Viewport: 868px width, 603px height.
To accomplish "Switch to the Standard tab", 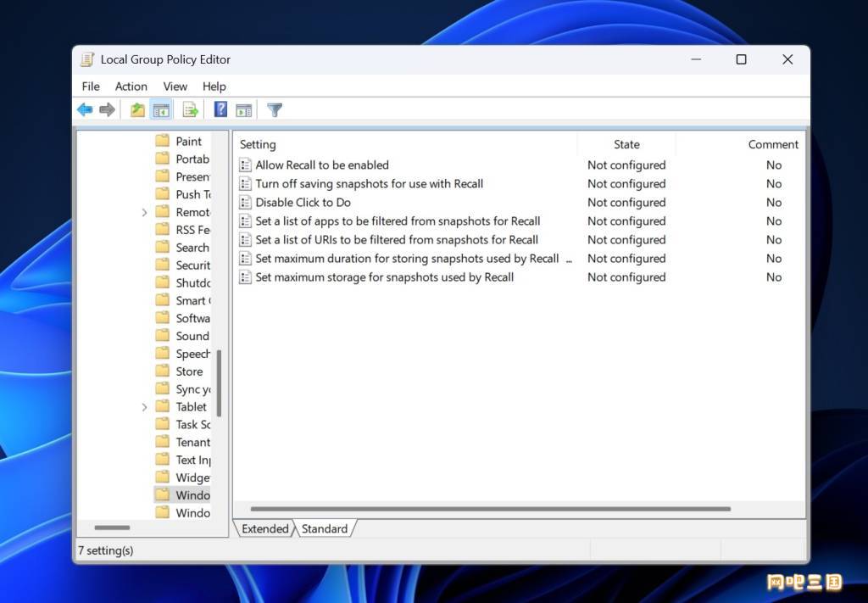I will tap(325, 529).
